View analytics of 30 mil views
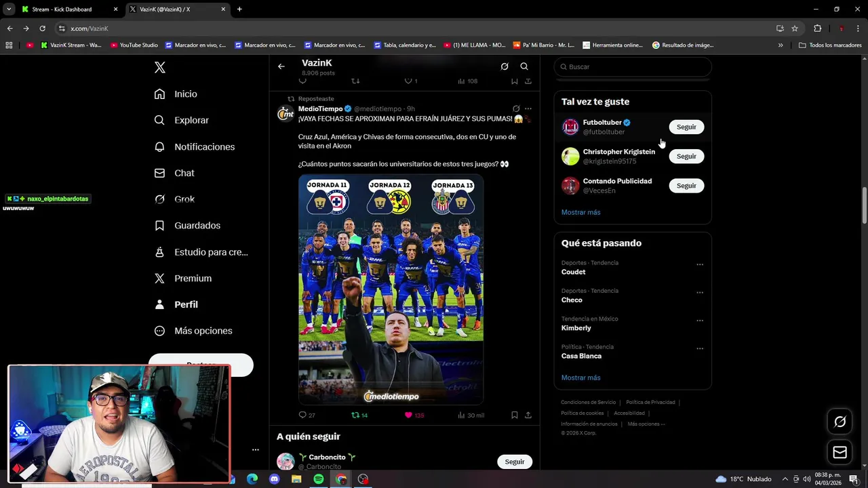 (471, 415)
